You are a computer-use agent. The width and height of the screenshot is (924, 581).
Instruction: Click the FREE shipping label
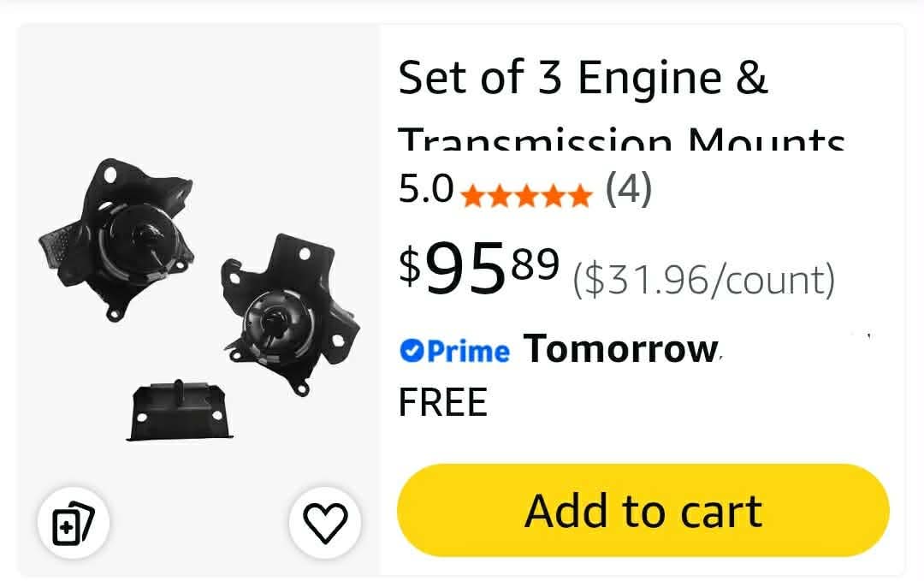point(443,402)
